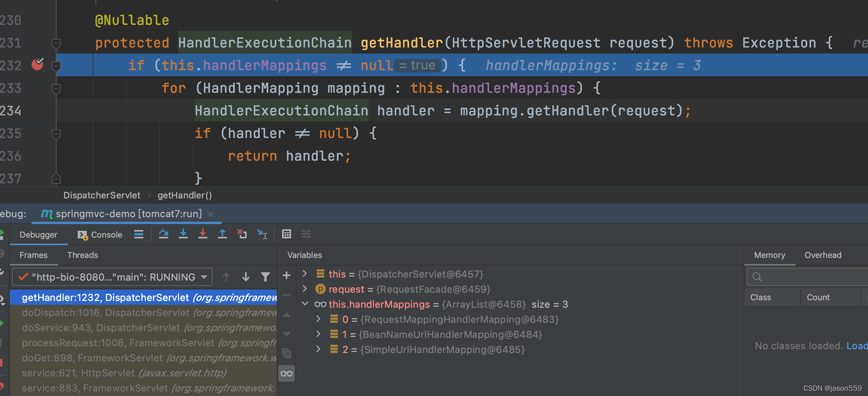The image size is (868, 396).
Task: Toggle the breakpoint on line 232
Action: [x=37, y=64]
